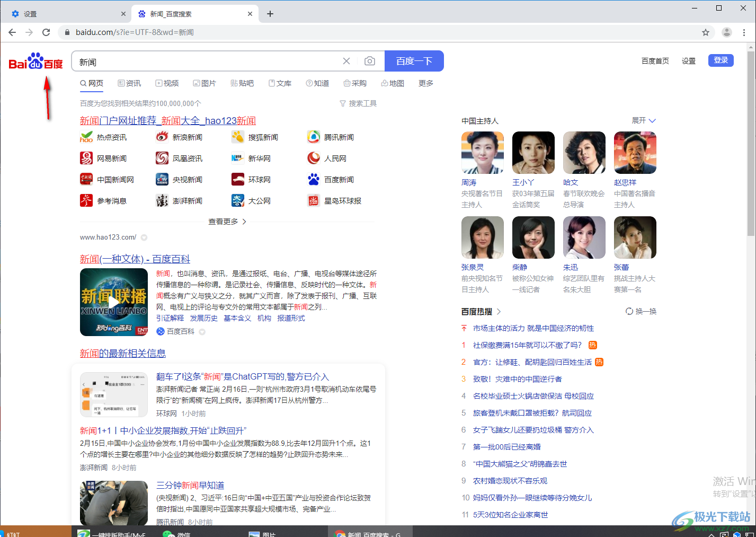This screenshot has width=756, height=537.
Task: Open 微信 from the taskbar
Action: coord(177,533)
